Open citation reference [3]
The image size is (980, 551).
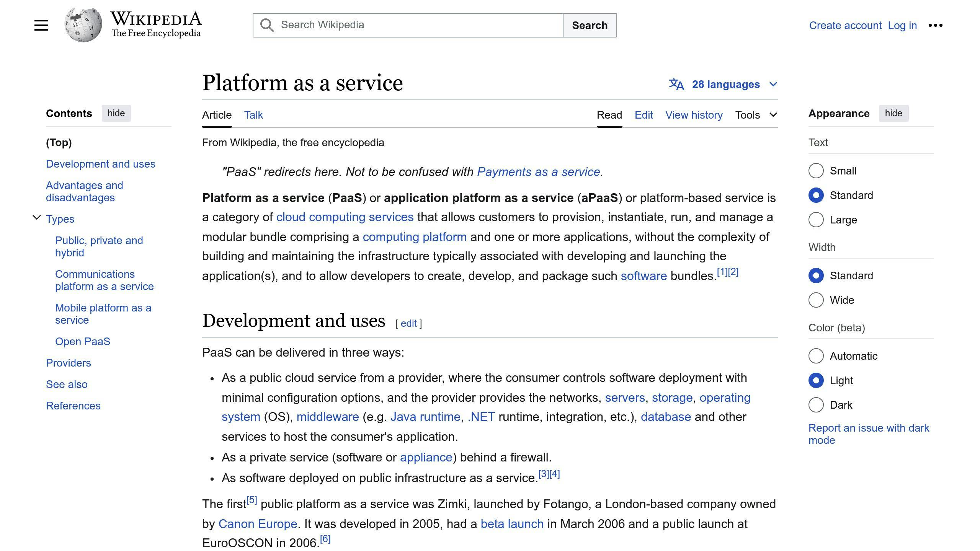[x=544, y=474]
